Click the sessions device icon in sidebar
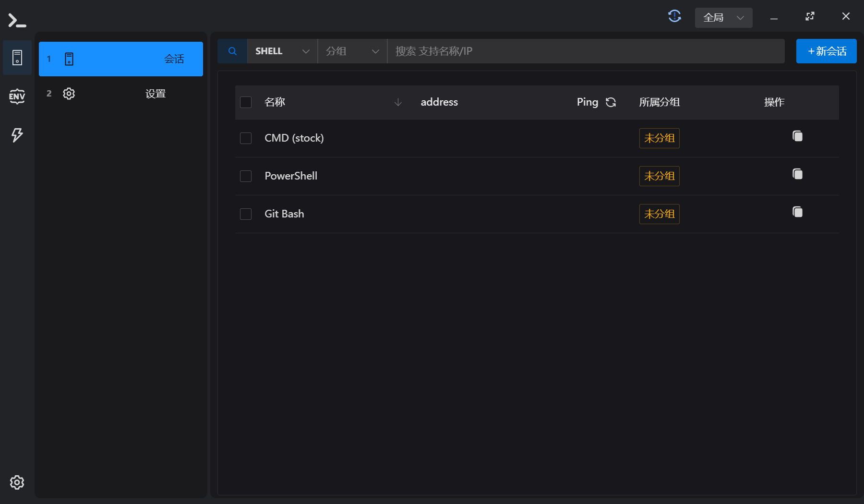The height and width of the screenshot is (504, 864). [x=17, y=58]
